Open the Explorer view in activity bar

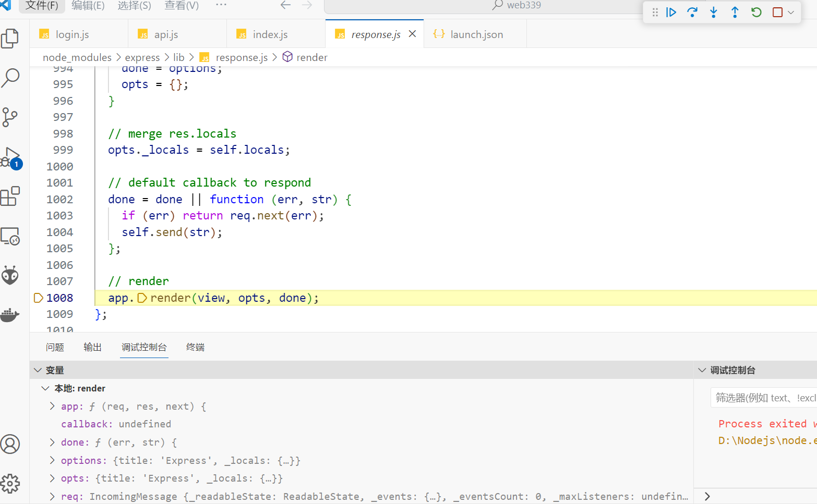(x=10, y=38)
